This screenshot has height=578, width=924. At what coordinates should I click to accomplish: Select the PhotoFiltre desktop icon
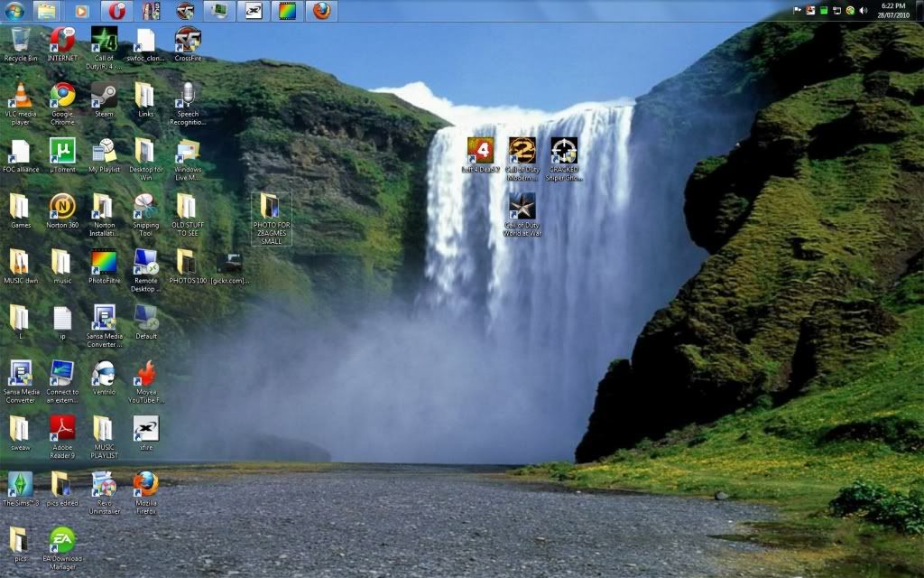point(104,262)
